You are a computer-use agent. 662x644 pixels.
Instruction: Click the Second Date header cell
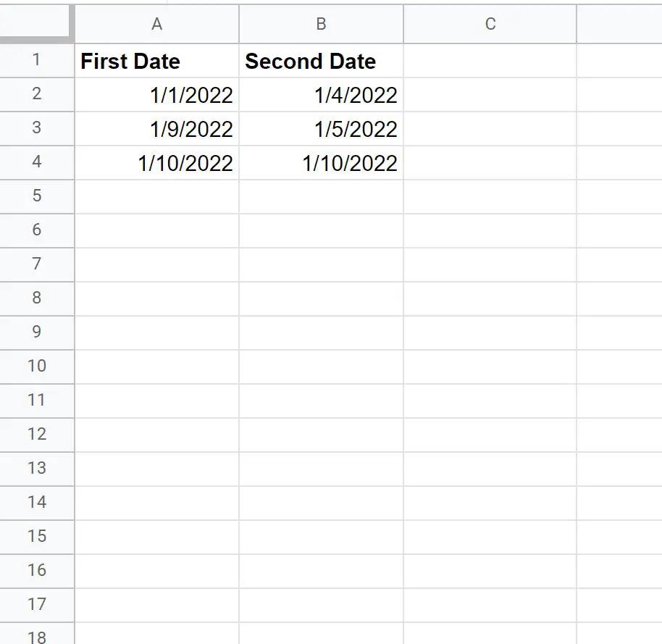(x=320, y=61)
